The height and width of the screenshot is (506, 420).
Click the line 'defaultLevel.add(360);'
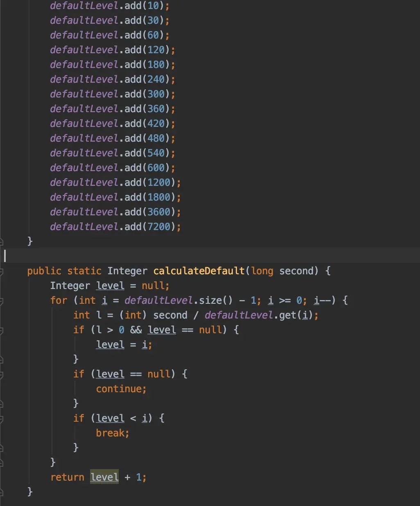(x=113, y=109)
